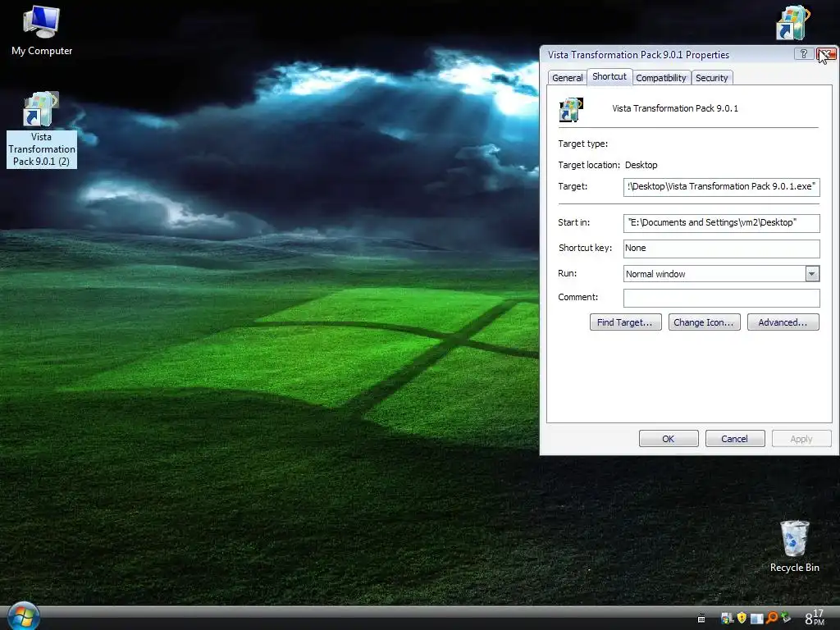840x630 pixels.
Task: Switch to the Shortcut tab
Action: (x=609, y=76)
